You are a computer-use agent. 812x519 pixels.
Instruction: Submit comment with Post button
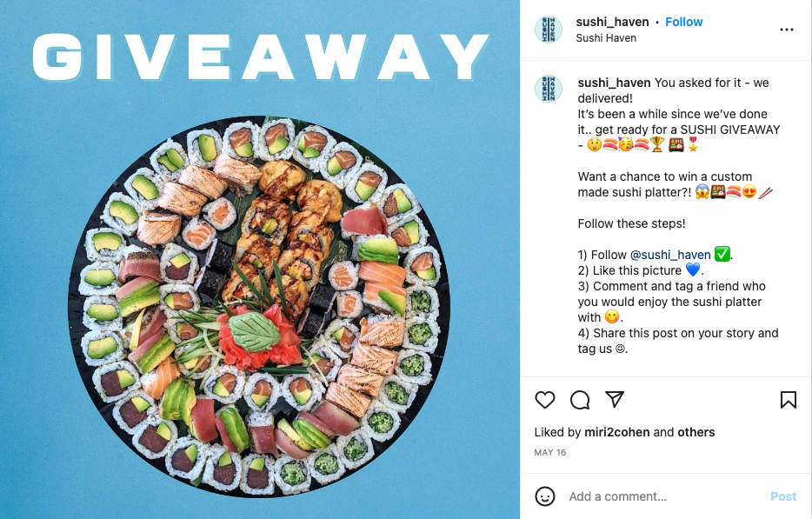click(x=783, y=496)
